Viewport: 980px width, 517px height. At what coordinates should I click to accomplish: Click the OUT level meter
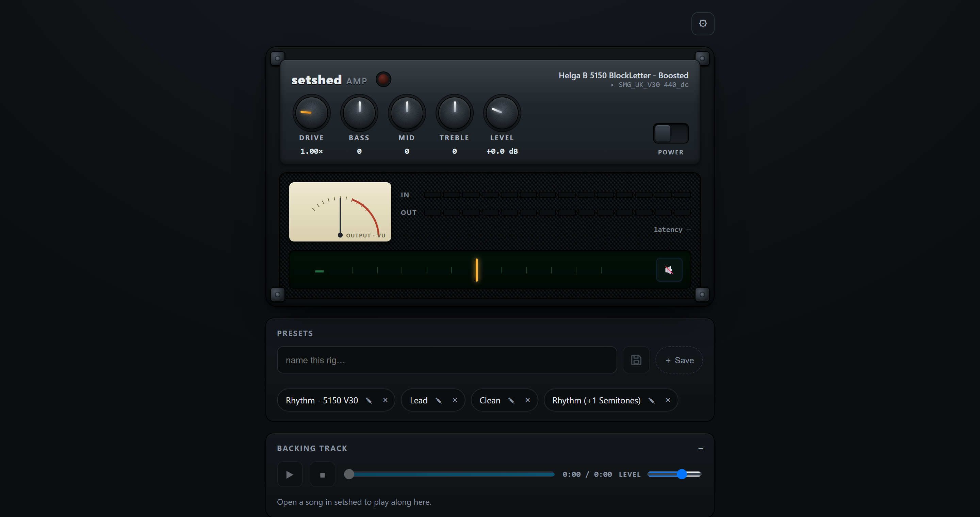pyautogui.click(x=557, y=213)
